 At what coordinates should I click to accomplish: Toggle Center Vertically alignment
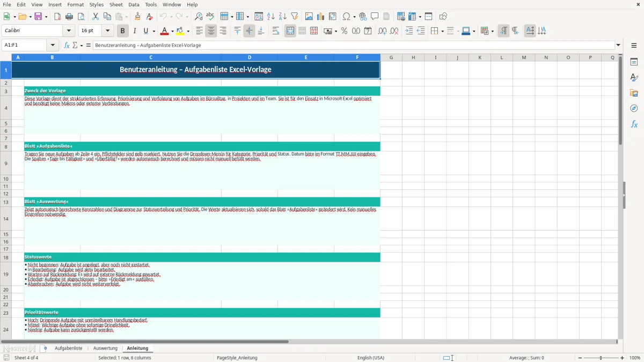click(249, 31)
